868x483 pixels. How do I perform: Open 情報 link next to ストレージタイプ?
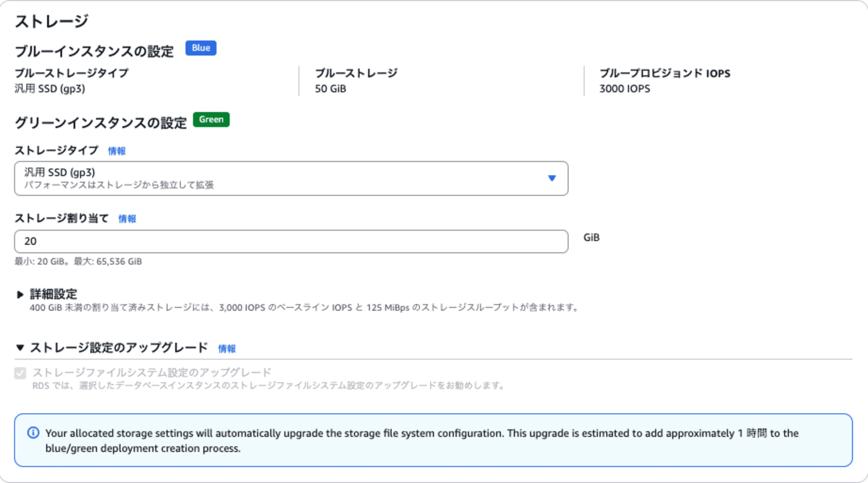[117, 151]
